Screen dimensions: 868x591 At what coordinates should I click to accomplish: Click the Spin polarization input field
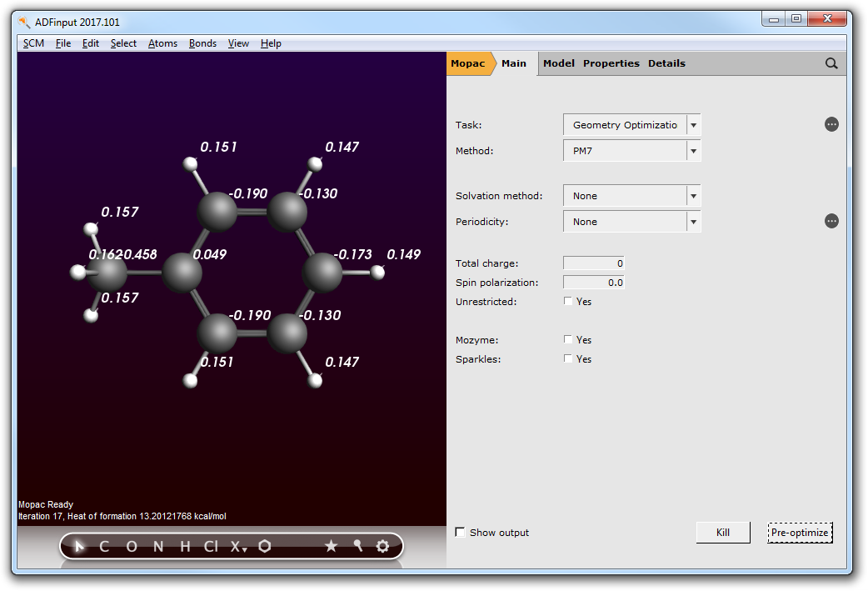point(593,283)
